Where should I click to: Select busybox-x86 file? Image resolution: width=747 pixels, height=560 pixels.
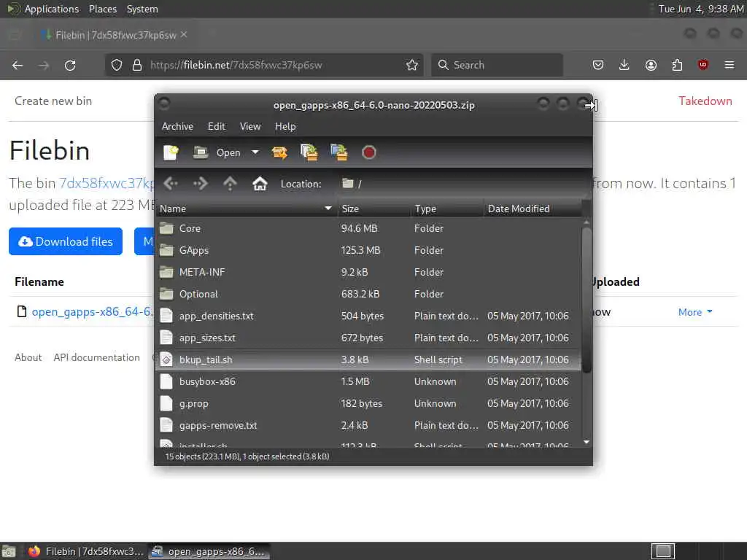(368, 382)
